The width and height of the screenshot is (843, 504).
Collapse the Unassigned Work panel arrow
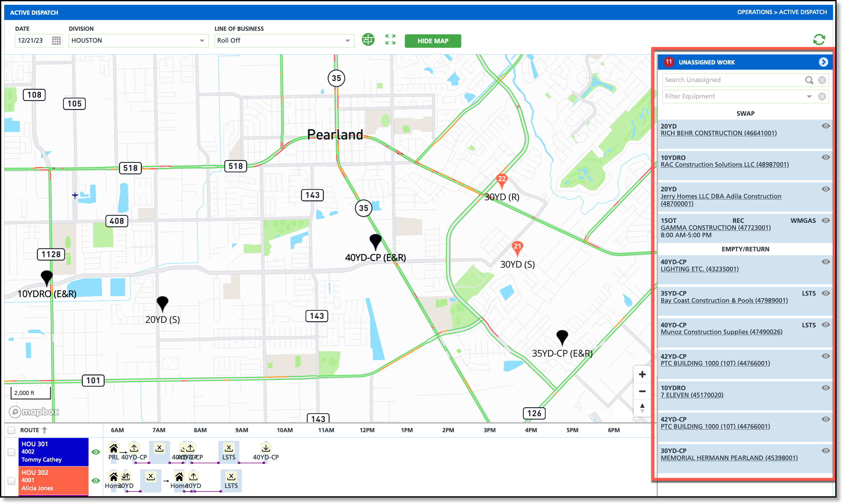click(823, 62)
